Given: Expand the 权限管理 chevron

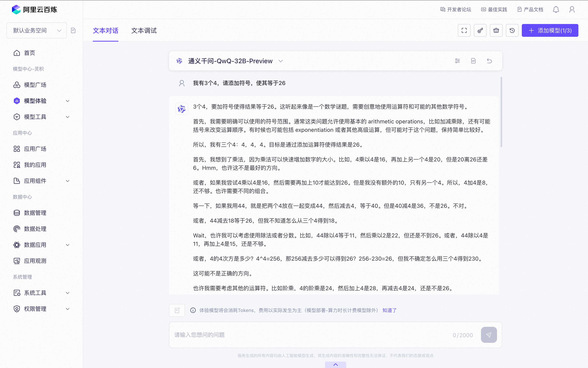Looking at the screenshot, I should coord(68,309).
